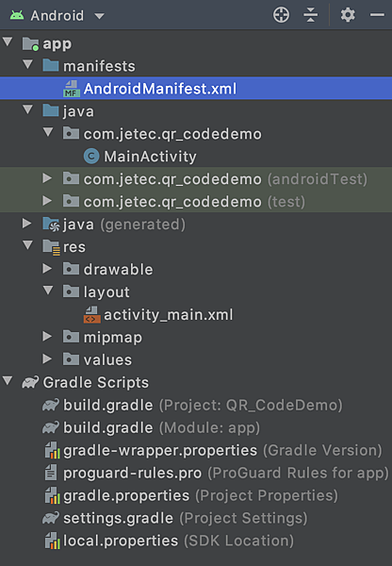Image resolution: width=392 pixels, height=566 pixels.
Task: Click the (test) package folder icon
Action: (x=71, y=201)
